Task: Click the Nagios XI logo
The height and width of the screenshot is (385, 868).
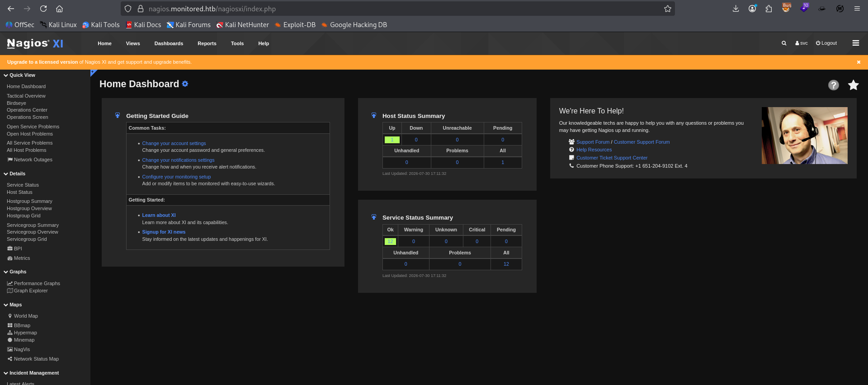Action: click(x=35, y=43)
